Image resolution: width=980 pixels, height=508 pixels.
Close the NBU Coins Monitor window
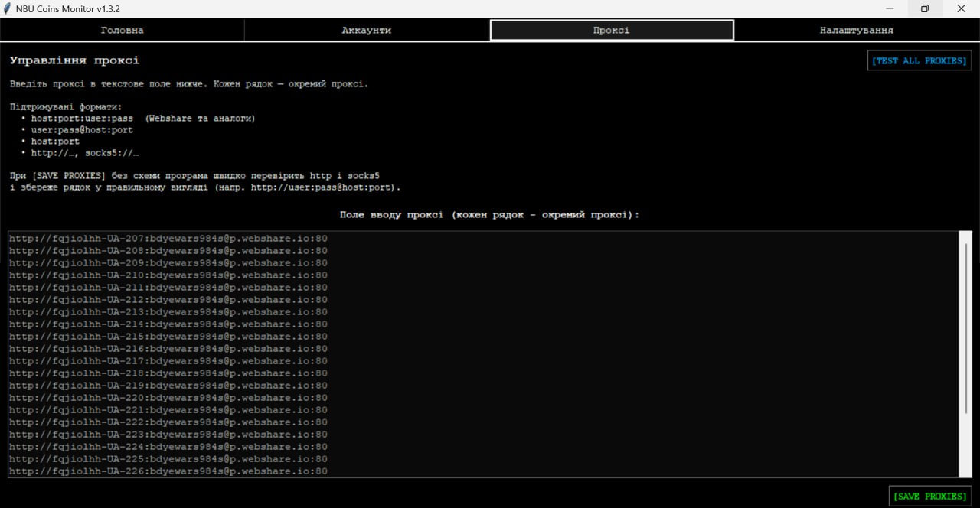(x=962, y=8)
